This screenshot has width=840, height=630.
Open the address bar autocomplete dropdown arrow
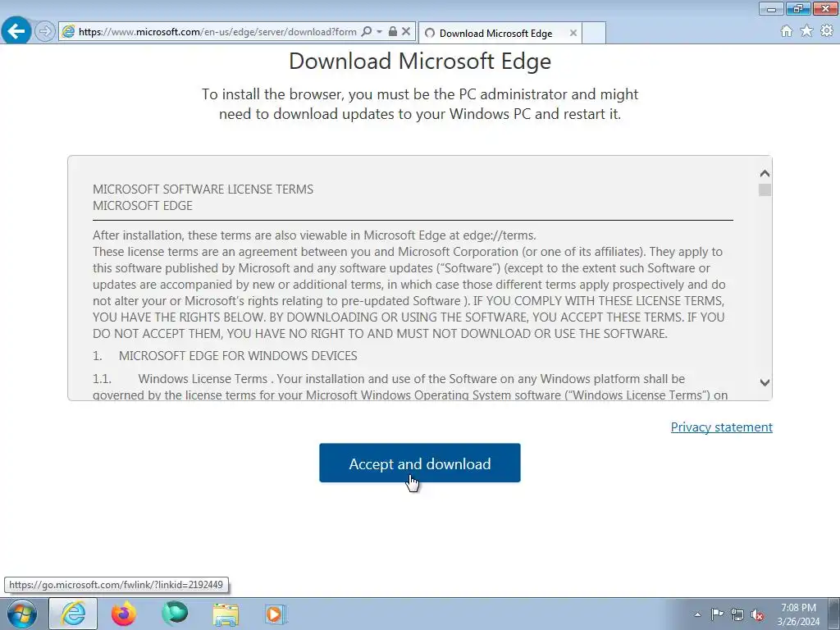pos(379,32)
